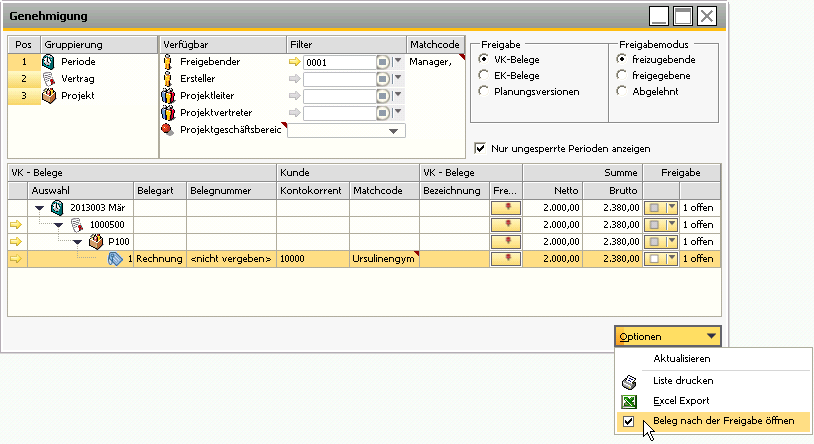Click the orange link arrow next to Freigebender filter
The image size is (814, 444).
coord(294,62)
